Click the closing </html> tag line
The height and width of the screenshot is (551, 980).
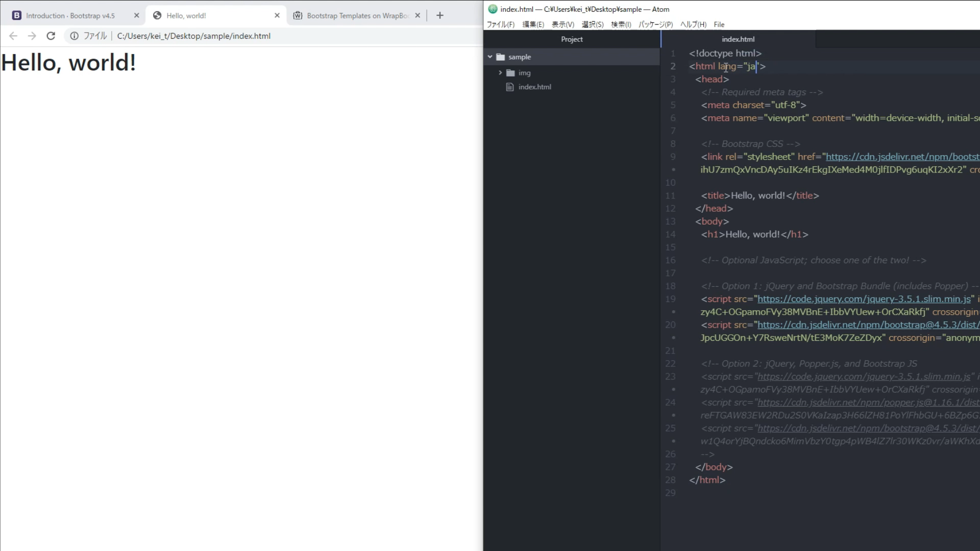coord(707,480)
